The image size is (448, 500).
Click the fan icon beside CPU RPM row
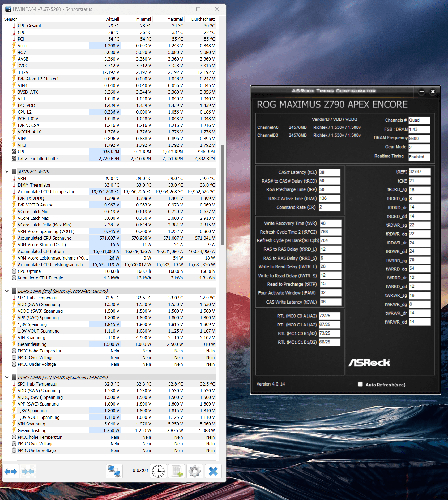point(14,152)
